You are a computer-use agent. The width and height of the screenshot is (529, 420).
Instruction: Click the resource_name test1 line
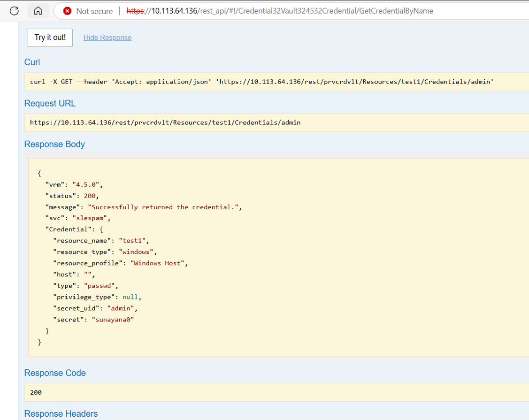pyautogui.click(x=101, y=241)
